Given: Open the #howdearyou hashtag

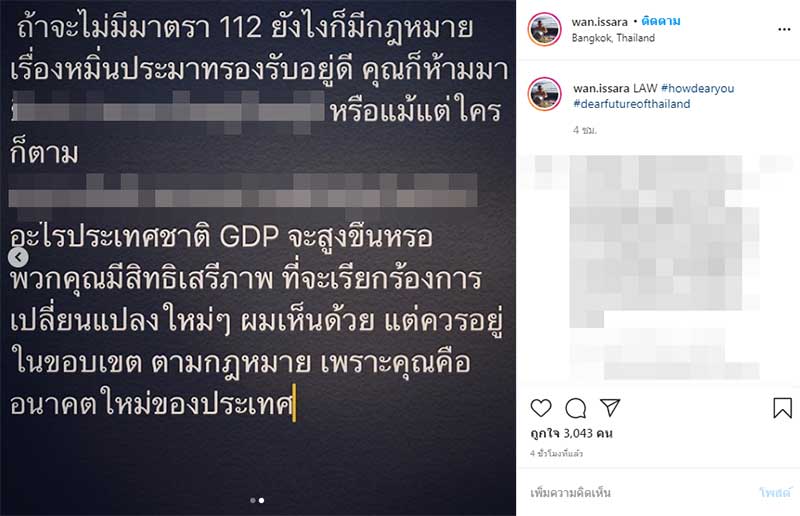Looking at the screenshot, I should click(697, 88).
